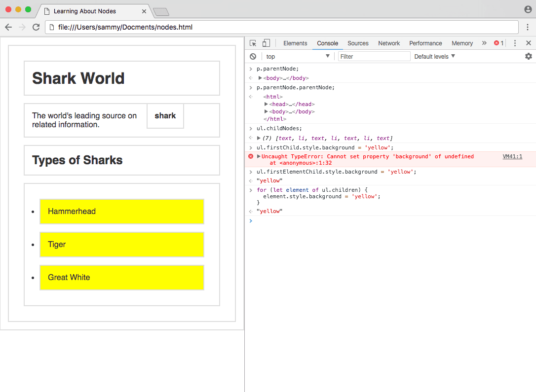Switch to the Elements tab
This screenshot has width=536, height=392.
[x=295, y=43]
